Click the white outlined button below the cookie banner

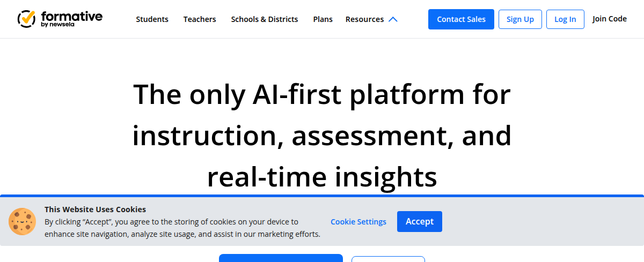pos(388,259)
